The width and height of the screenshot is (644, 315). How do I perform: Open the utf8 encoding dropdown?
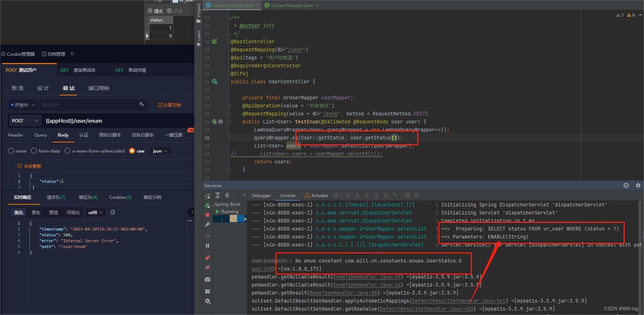(96, 212)
